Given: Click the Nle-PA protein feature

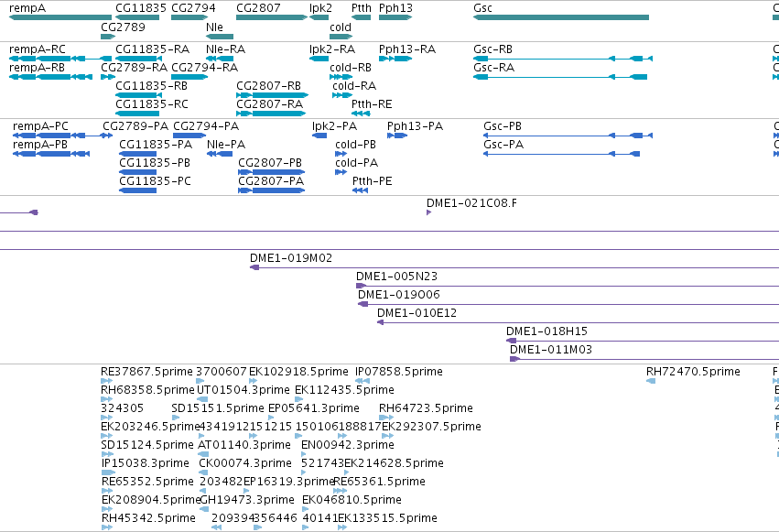Looking at the screenshot, I should tap(220, 154).
